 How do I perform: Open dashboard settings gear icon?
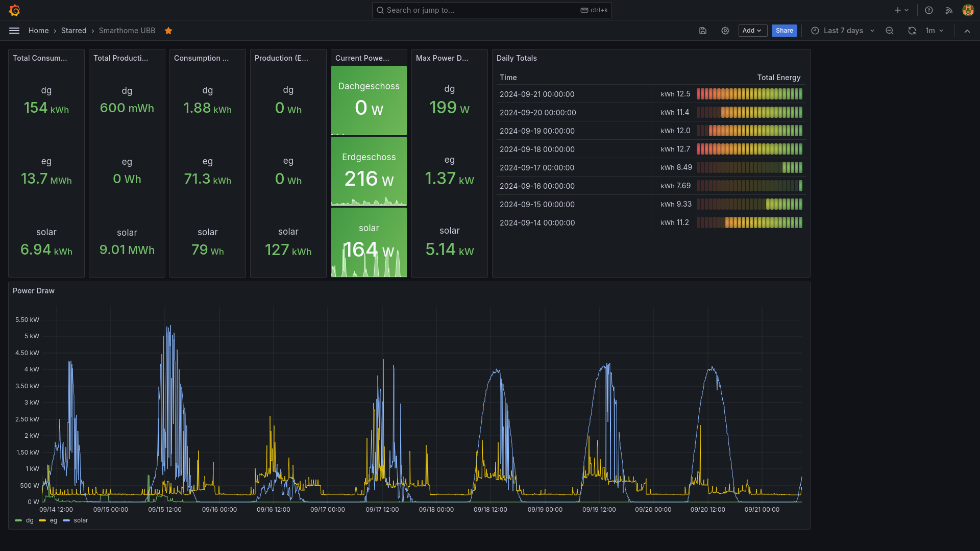[x=725, y=31]
